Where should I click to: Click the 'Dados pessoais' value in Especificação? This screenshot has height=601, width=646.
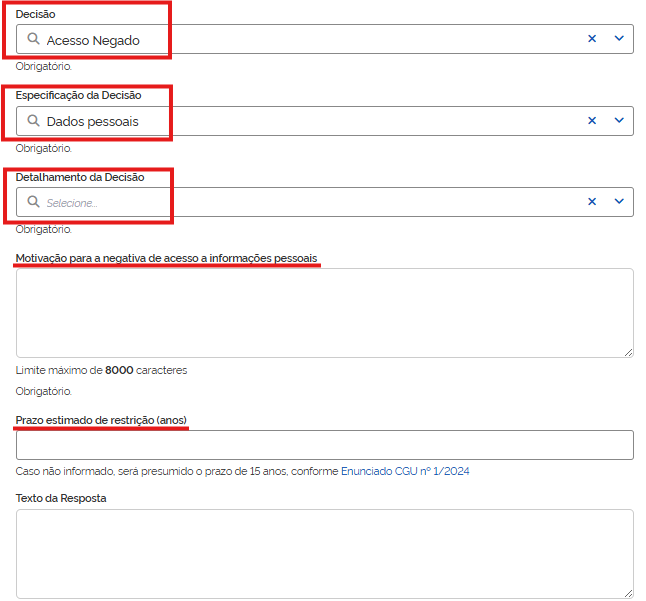pyautogui.click(x=92, y=122)
